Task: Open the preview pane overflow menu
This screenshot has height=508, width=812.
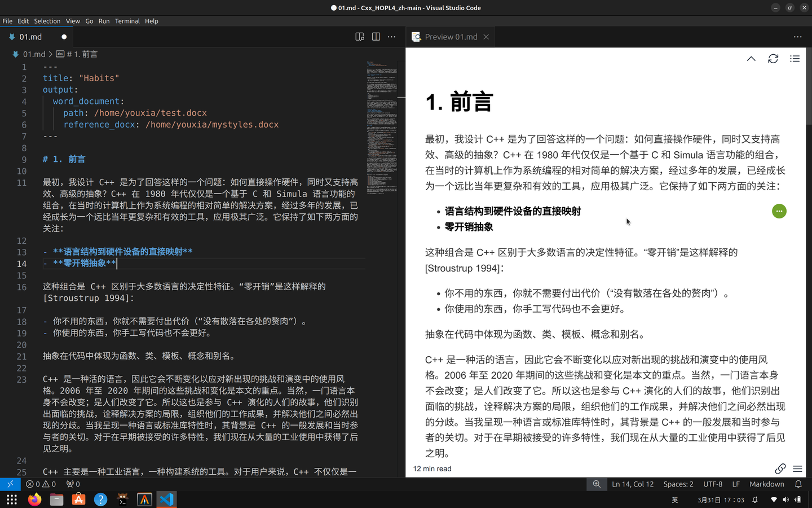Action: pyautogui.click(x=797, y=36)
